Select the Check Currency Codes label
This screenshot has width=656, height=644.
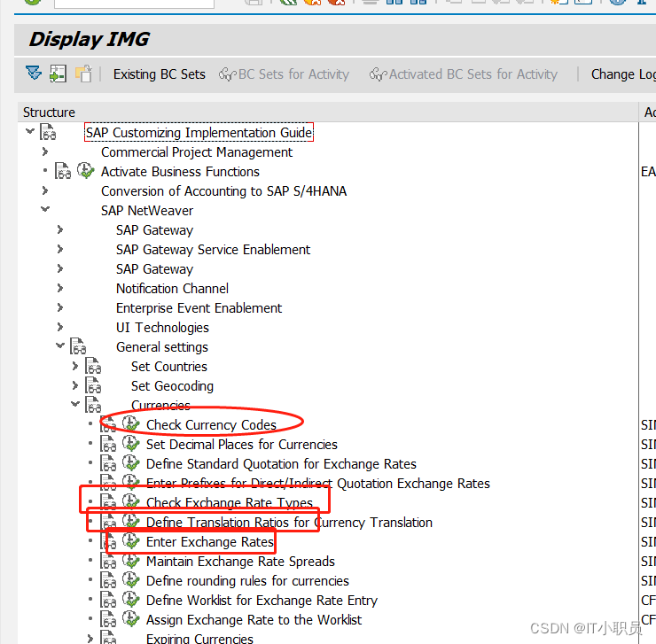[211, 424]
